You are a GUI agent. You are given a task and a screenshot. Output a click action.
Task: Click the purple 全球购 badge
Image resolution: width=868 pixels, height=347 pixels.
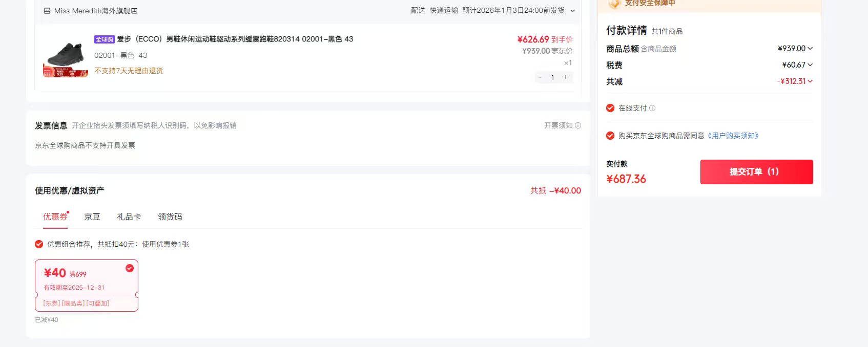104,39
